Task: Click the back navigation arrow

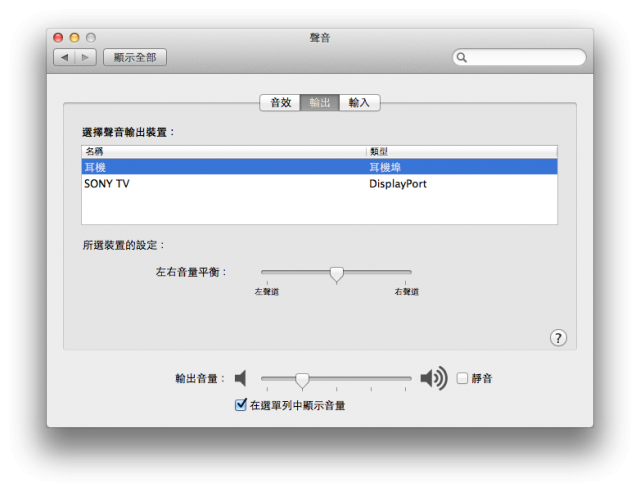Action: click(64, 58)
